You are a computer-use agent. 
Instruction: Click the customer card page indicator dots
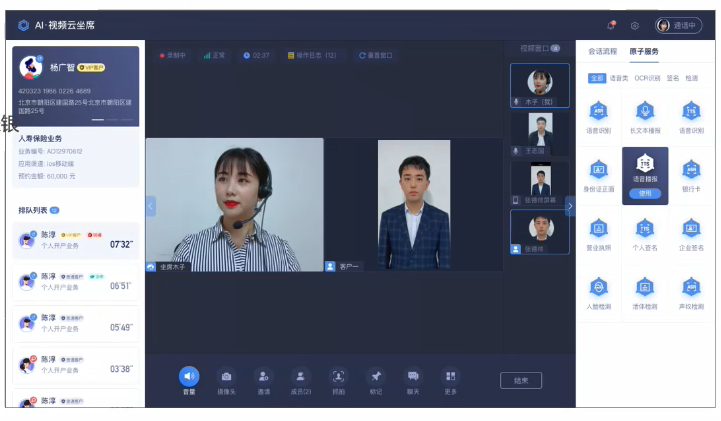[x=112, y=119]
